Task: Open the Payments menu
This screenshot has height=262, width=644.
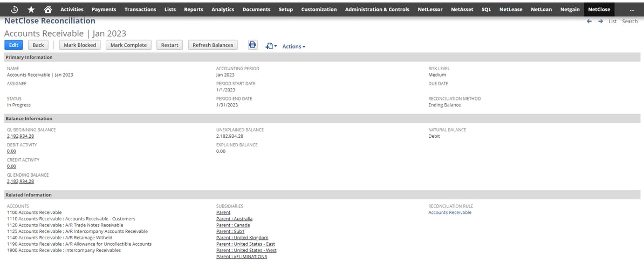Action: (x=104, y=9)
